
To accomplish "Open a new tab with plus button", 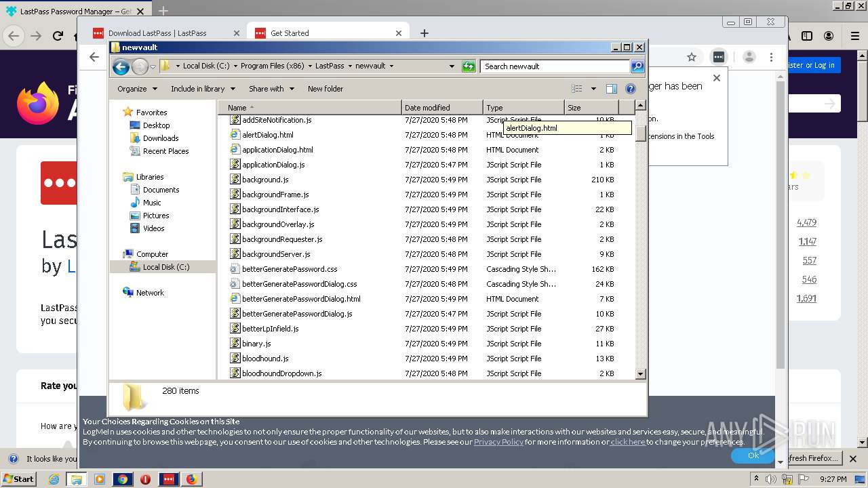I will (x=425, y=33).
